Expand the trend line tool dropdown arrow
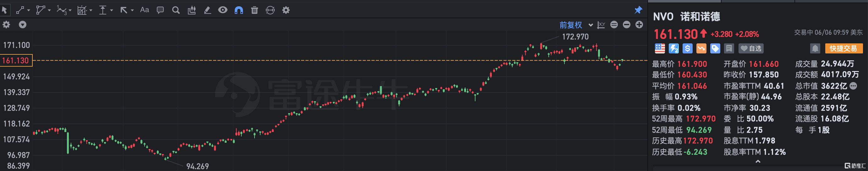This screenshot has height=171, width=868. (29, 10)
